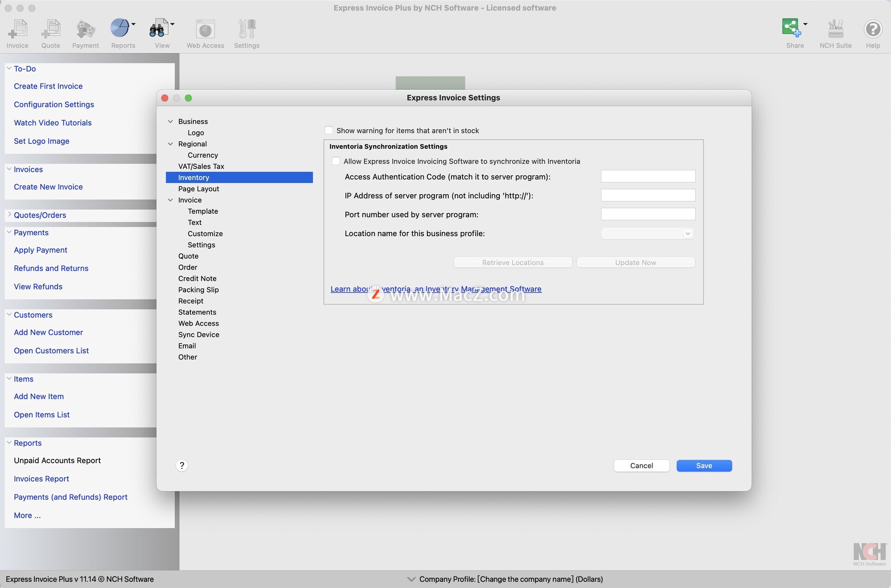Click the Port number input field
This screenshot has width=891, height=588.
(x=648, y=214)
